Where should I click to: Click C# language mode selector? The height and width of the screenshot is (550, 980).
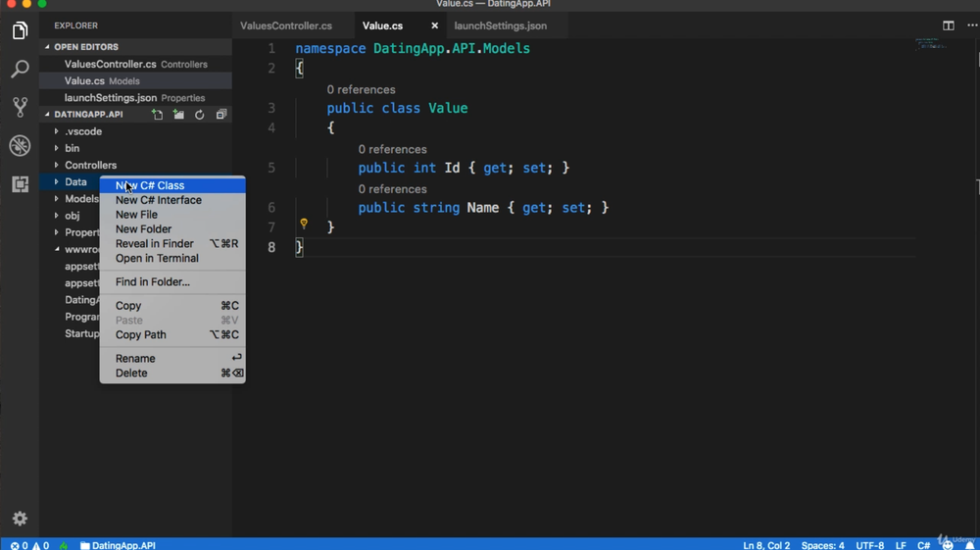pyautogui.click(x=924, y=546)
